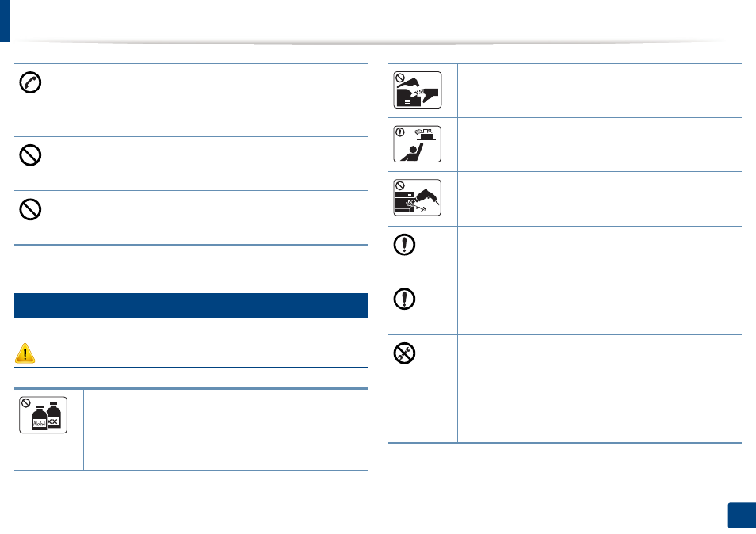756x534 pixels.
Task: Click the empty cell beside hand-in-machine icon
Action: 599,90
